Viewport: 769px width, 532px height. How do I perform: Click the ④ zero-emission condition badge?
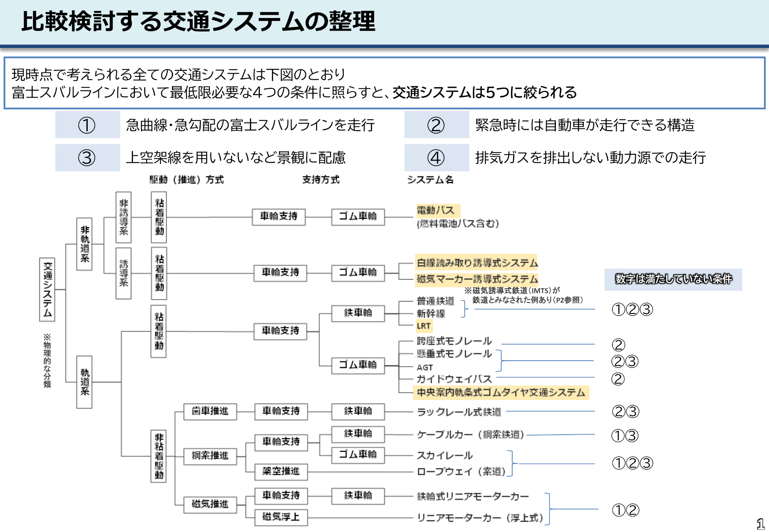click(x=437, y=157)
